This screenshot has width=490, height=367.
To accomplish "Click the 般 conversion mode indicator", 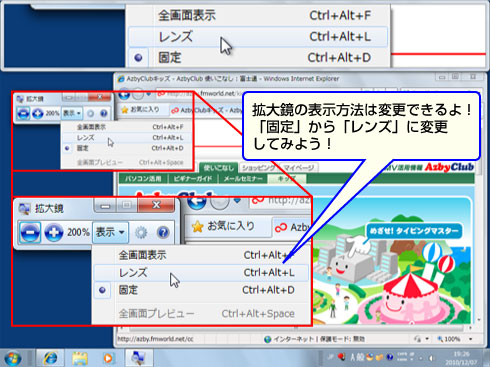I will [360, 357].
